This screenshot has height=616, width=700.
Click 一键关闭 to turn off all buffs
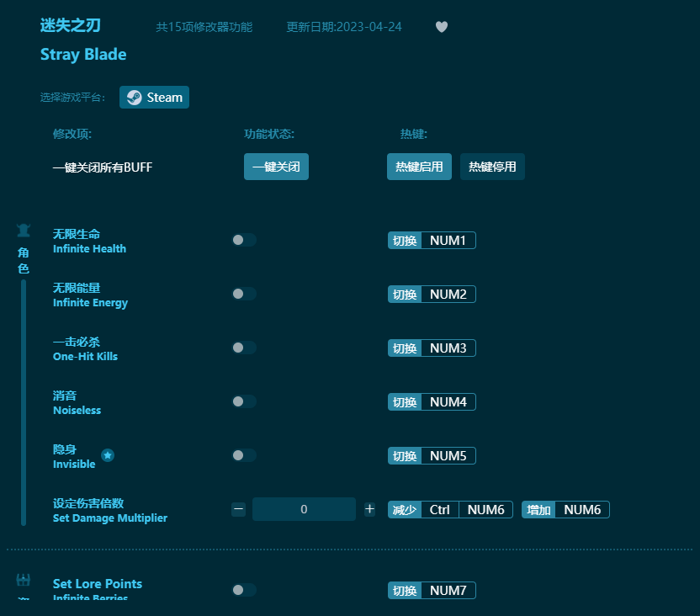pyautogui.click(x=276, y=167)
